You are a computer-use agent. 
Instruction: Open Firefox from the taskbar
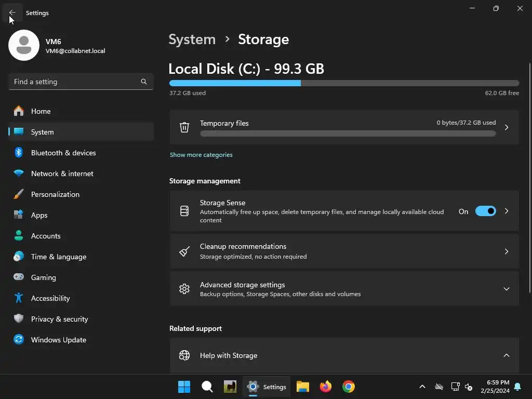[326, 387]
